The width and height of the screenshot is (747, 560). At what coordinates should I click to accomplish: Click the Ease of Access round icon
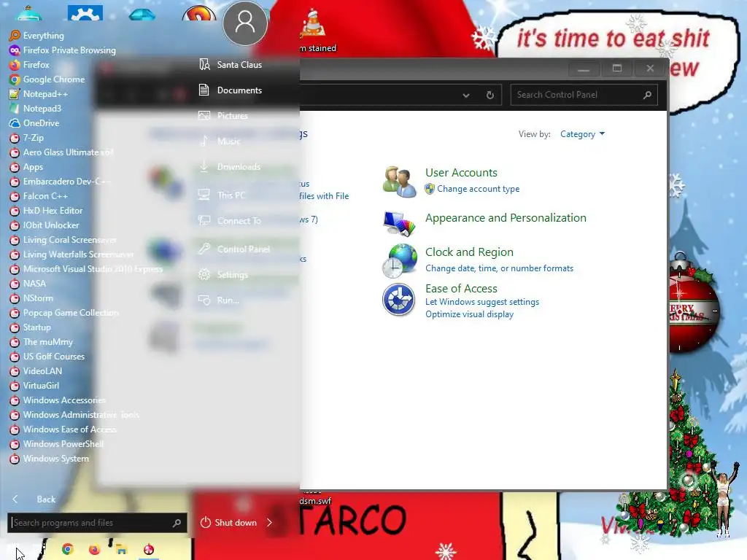click(x=399, y=300)
